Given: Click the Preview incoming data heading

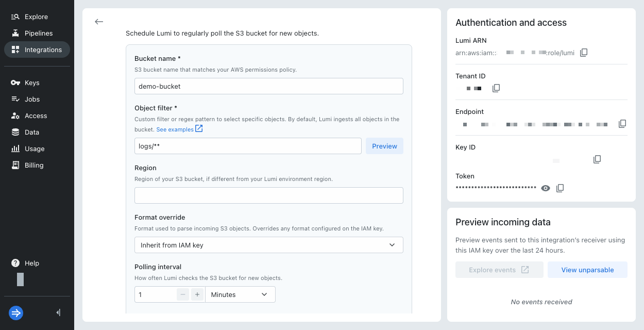Looking at the screenshot, I should pyautogui.click(x=503, y=222).
